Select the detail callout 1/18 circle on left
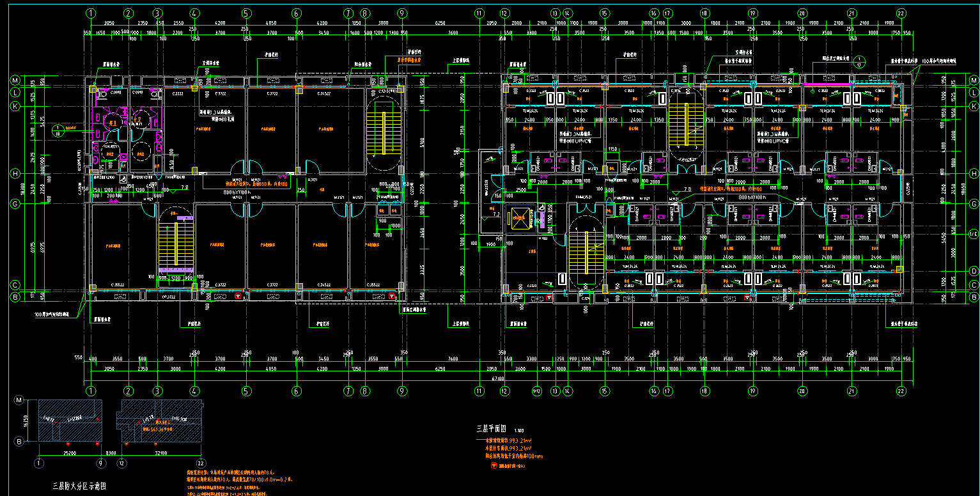980x496 pixels. (58, 130)
